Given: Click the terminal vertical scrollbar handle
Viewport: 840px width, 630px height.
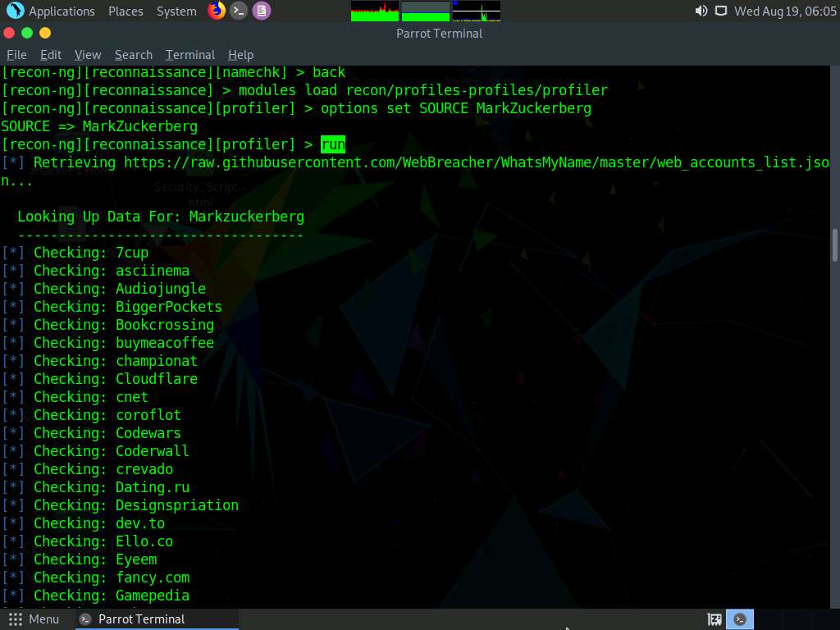Looking at the screenshot, I should (834, 245).
